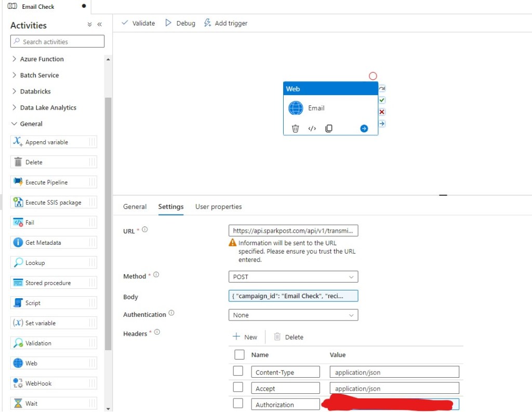Select the Lookup activity icon
This screenshot has height=412, width=532.
[x=18, y=263]
